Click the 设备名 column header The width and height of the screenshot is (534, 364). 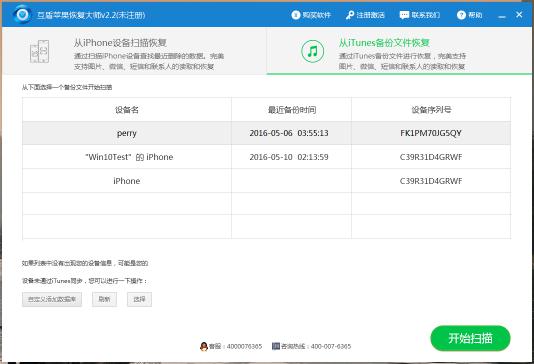(x=127, y=110)
